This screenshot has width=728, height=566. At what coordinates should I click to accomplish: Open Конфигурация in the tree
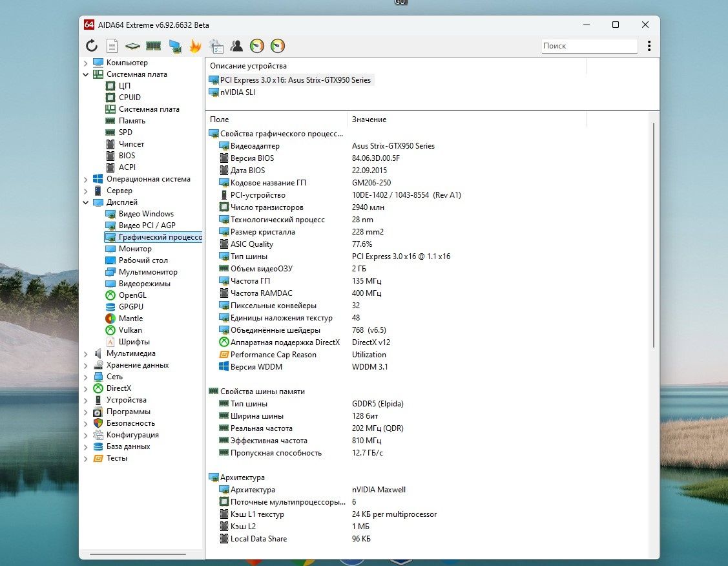132,435
